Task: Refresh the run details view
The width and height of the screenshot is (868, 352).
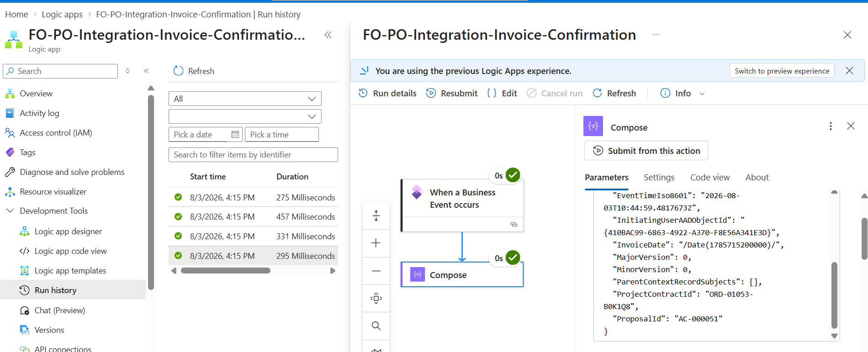Action: 614,93
